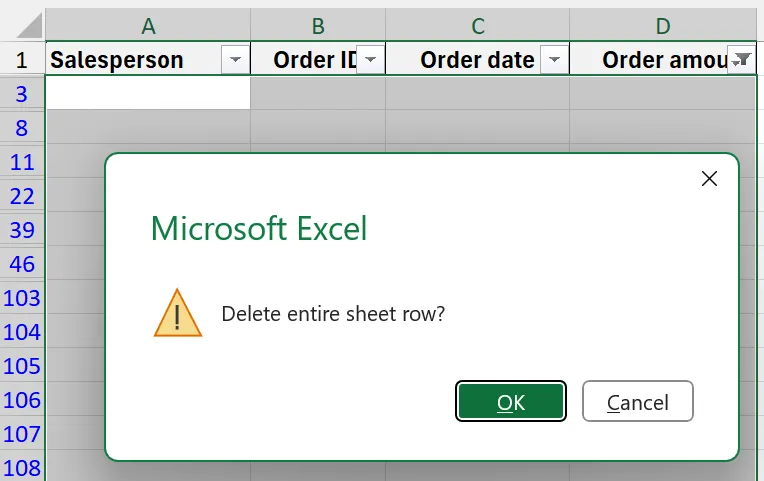Viewport: 764px width, 481px height.
Task: Select column A header
Action: pos(148,26)
